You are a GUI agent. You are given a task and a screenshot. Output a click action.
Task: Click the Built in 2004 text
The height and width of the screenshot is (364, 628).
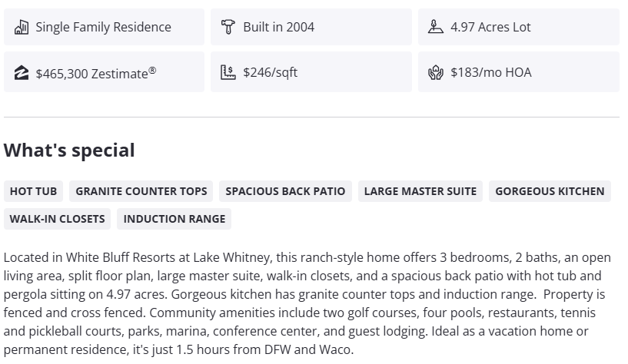point(278,27)
